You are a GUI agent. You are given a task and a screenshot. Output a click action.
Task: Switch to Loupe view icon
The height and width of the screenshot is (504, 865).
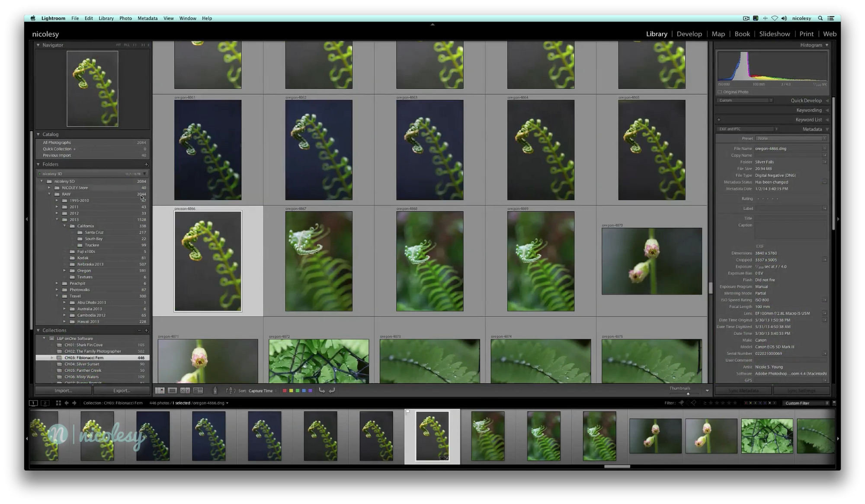point(172,390)
